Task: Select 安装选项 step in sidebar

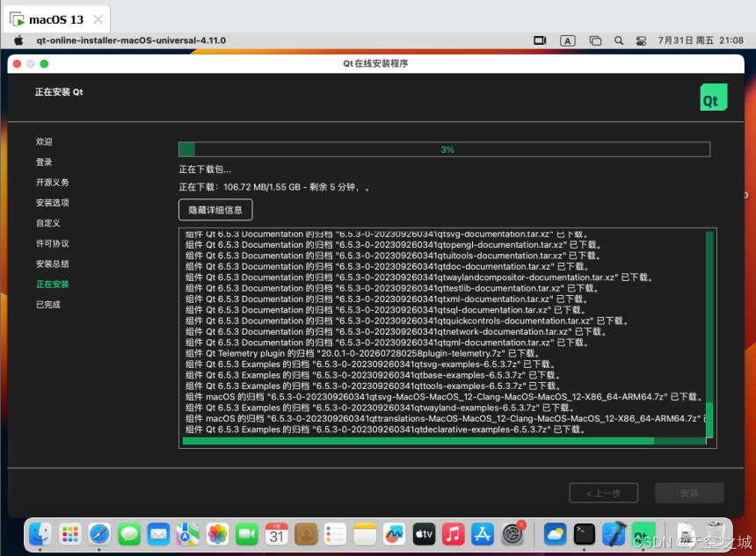Action: pos(53,202)
